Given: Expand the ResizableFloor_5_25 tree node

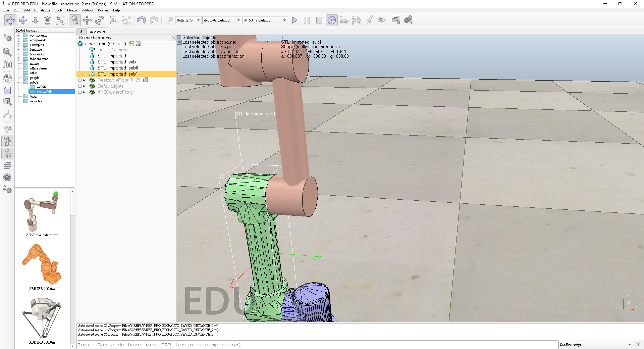Looking at the screenshot, I should (x=80, y=80).
